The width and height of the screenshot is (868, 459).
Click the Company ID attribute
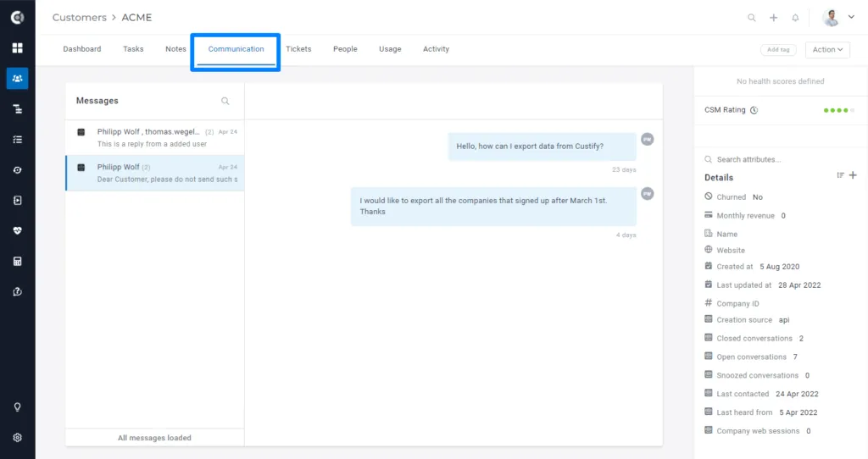tap(732, 303)
